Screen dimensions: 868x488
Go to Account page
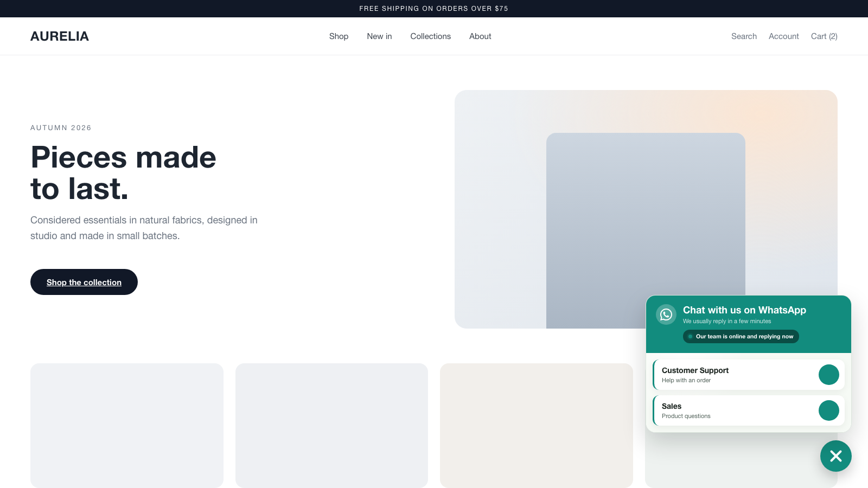tap(783, 36)
